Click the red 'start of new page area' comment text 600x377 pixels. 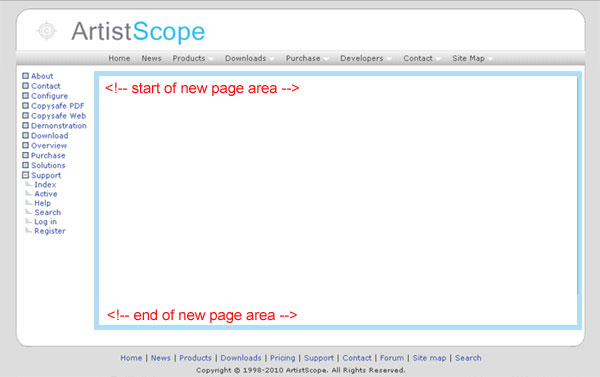tap(202, 88)
